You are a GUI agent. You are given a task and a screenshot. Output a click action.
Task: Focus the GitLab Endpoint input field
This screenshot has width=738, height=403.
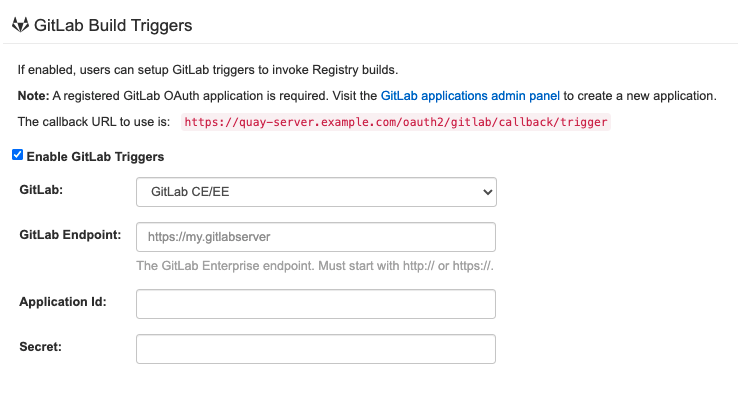point(316,237)
